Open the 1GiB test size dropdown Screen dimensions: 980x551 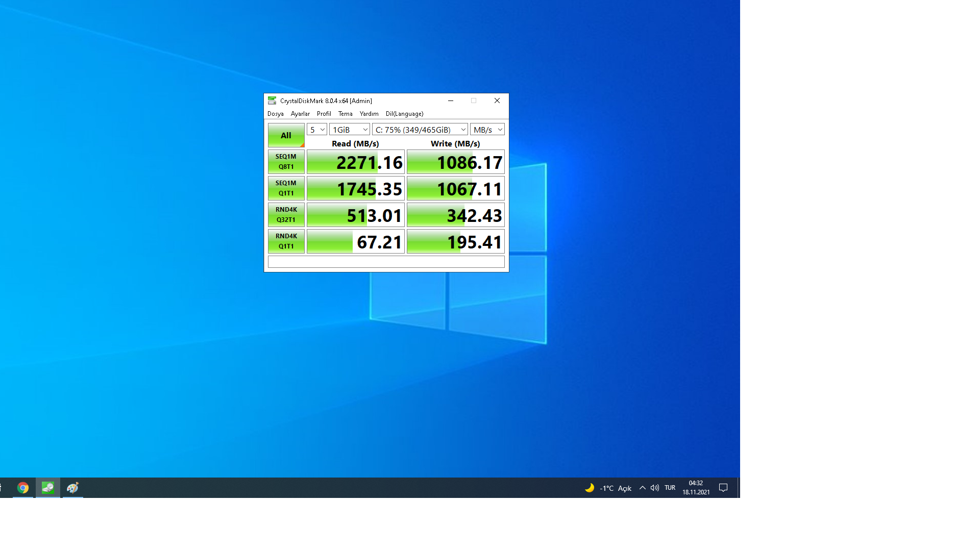point(350,130)
